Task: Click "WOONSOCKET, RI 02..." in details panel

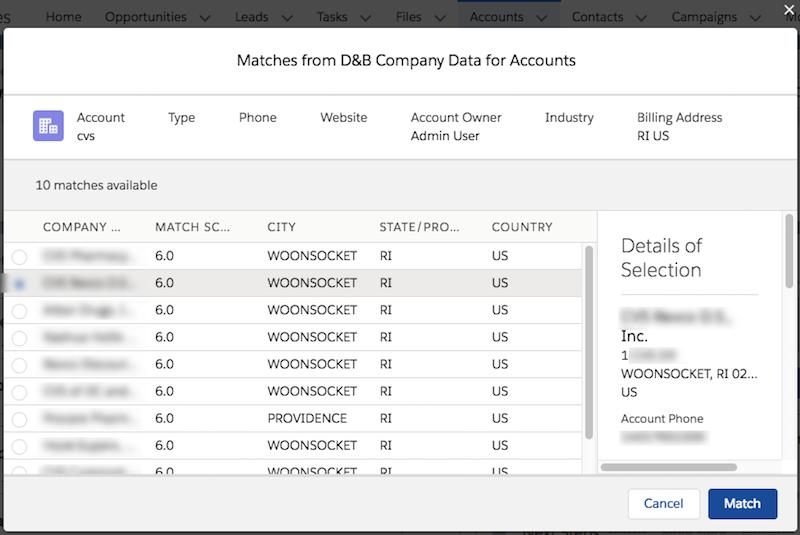Action: tap(689, 374)
